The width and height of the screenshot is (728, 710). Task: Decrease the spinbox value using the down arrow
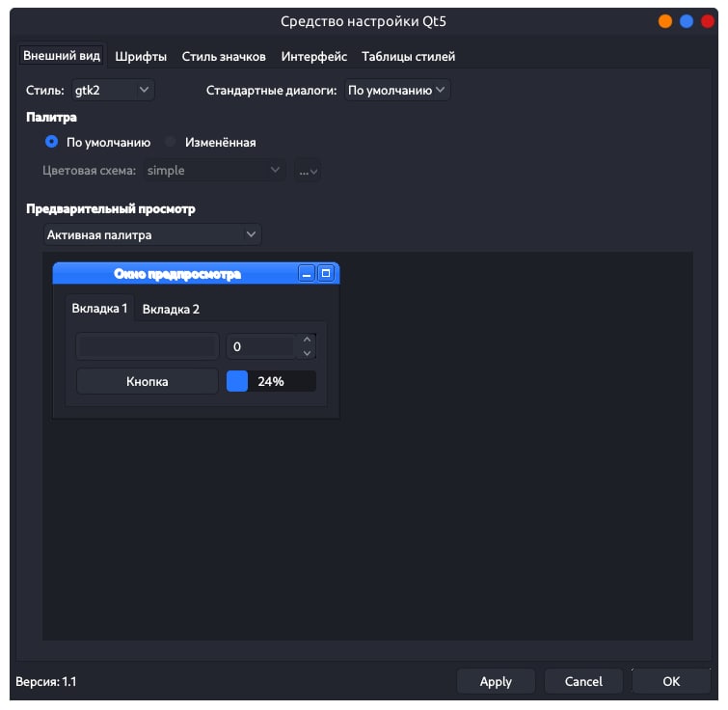pyautogui.click(x=307, y=353)
